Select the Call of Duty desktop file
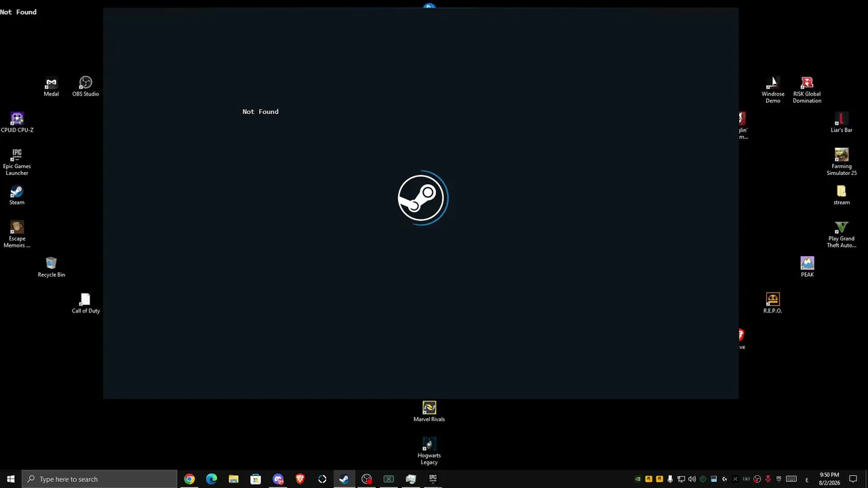 85,303
